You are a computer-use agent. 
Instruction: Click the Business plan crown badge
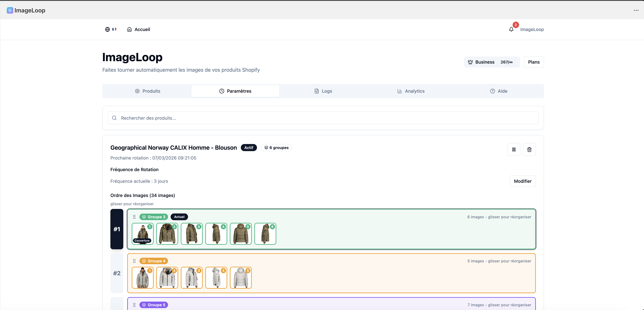point(491,62)
